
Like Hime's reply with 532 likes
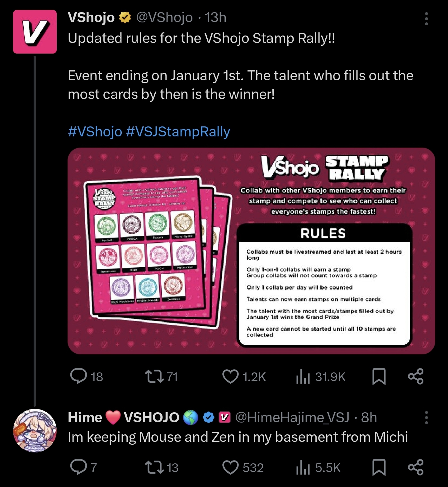243,467
